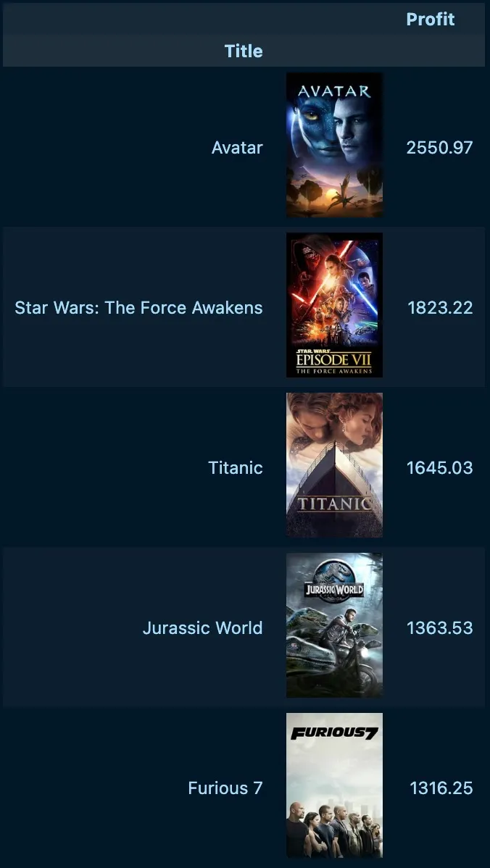490x868 pixels.
Task: Click the Star Wars: The Force Awakens title
Action: pyautogui.click(x=138, y=308)
